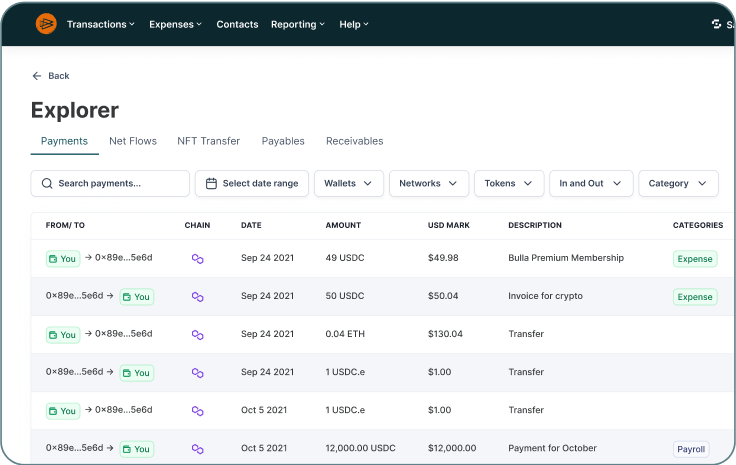Click the 49 USDC amount
This screenshot has height=465, width=736.
345,258
